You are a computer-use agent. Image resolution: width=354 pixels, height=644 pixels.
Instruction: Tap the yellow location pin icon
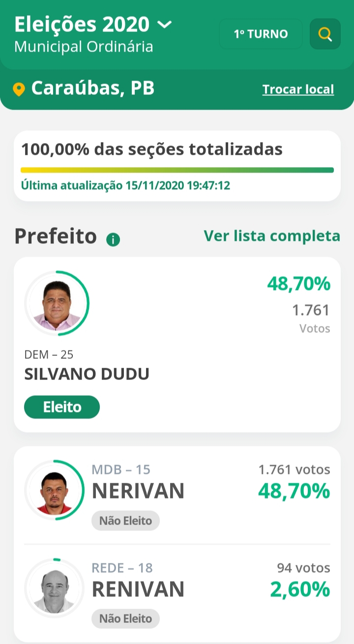tap(19, 89)
